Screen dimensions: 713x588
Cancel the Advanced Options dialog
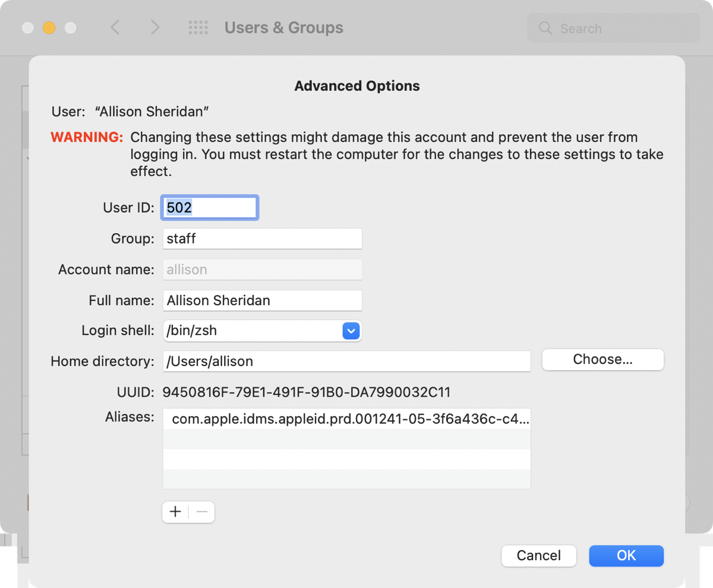click(538, 556)
